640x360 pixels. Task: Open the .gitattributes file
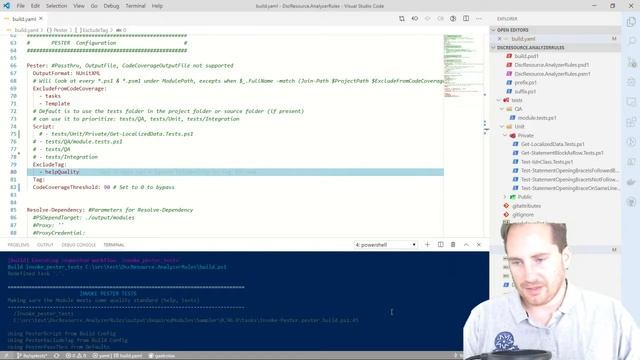pyautogui.click(x=526, y=206)
